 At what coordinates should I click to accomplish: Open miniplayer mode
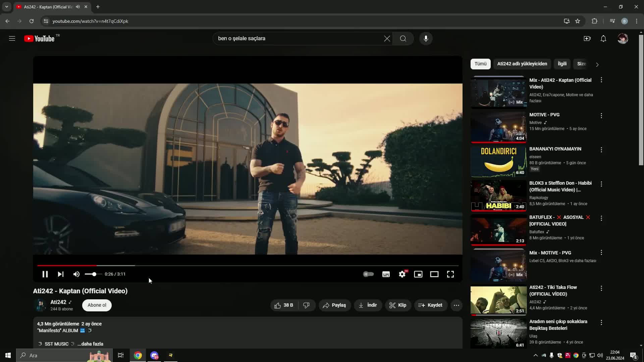coord(418,274)
